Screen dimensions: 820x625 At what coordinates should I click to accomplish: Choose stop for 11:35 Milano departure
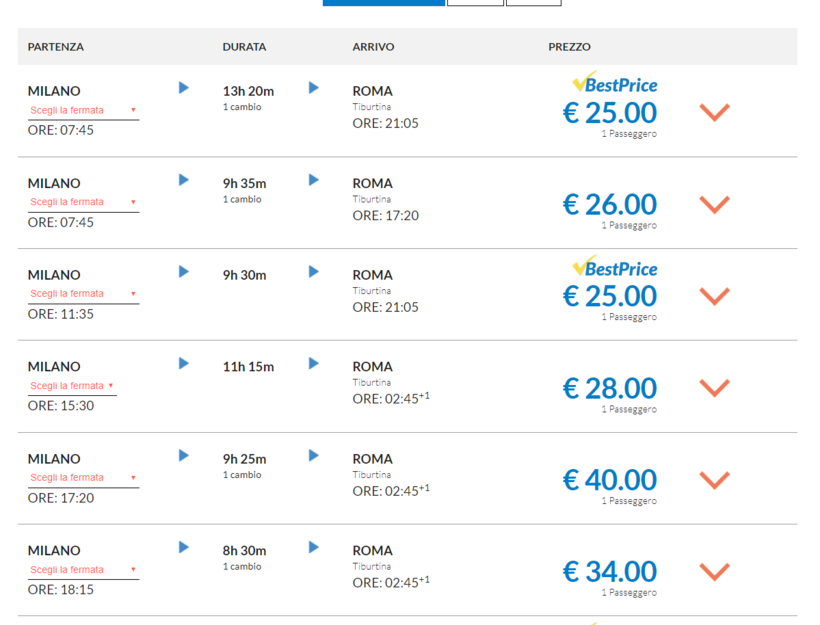coord(83,294)
